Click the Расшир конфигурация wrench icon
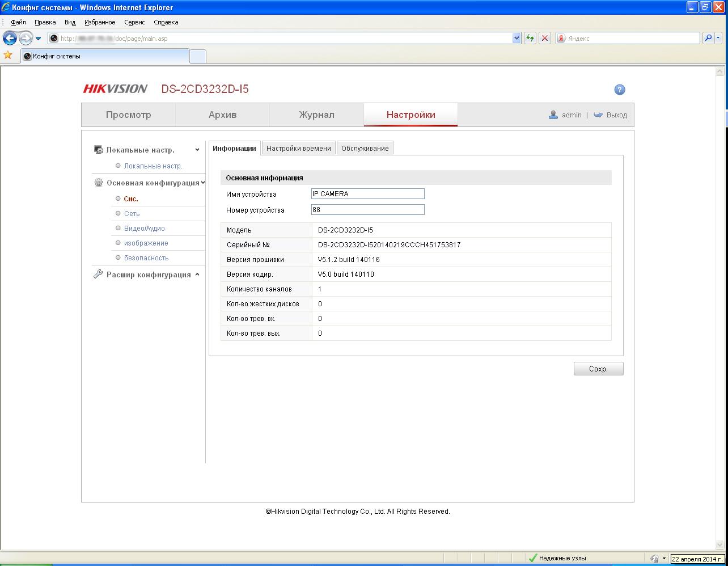 point(98,274)
